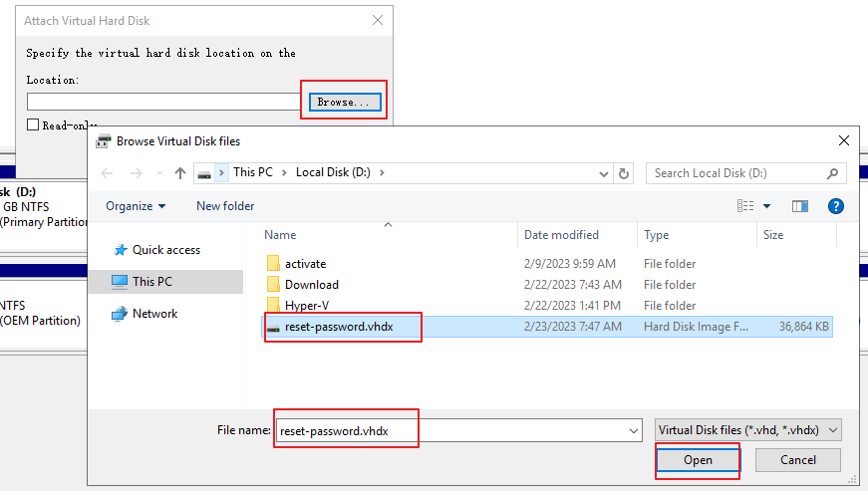Open recent locations dropdown arrow
868x491 pixels.
[x=160, y=173]
